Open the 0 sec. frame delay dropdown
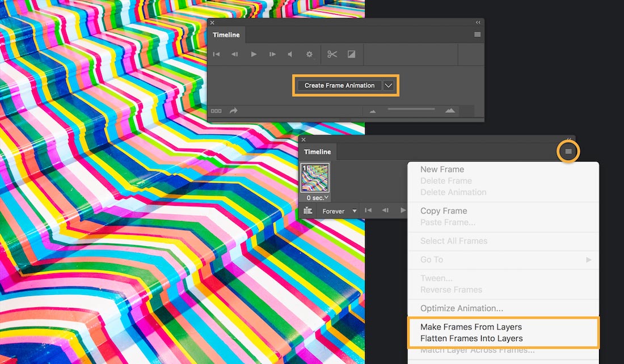 pyautogui.click(x=317, y=198)
